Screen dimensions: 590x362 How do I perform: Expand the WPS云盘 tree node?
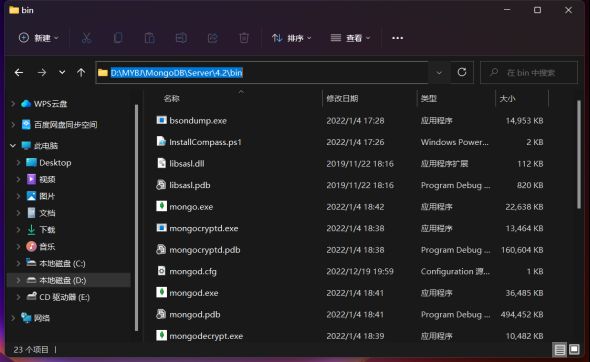pyautogui.click(x=13, y=104)
